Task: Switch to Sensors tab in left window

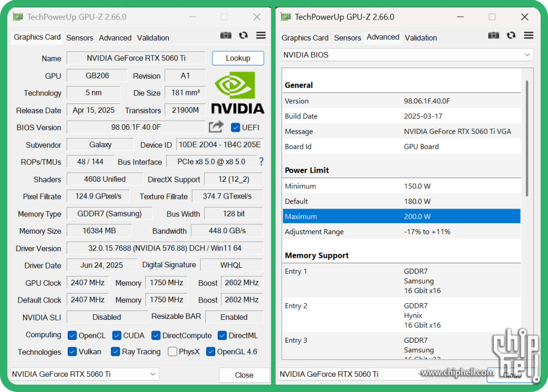Action: click(x=79, y=37)
